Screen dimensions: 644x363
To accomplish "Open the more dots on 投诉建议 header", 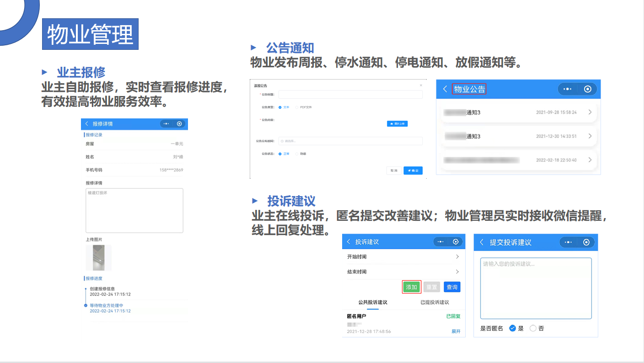I will (440, 242).
